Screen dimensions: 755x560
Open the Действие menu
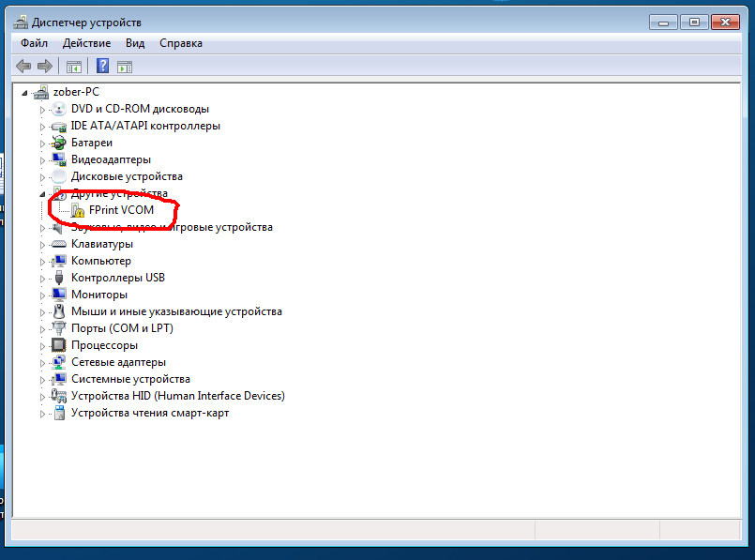click(86, 43)
